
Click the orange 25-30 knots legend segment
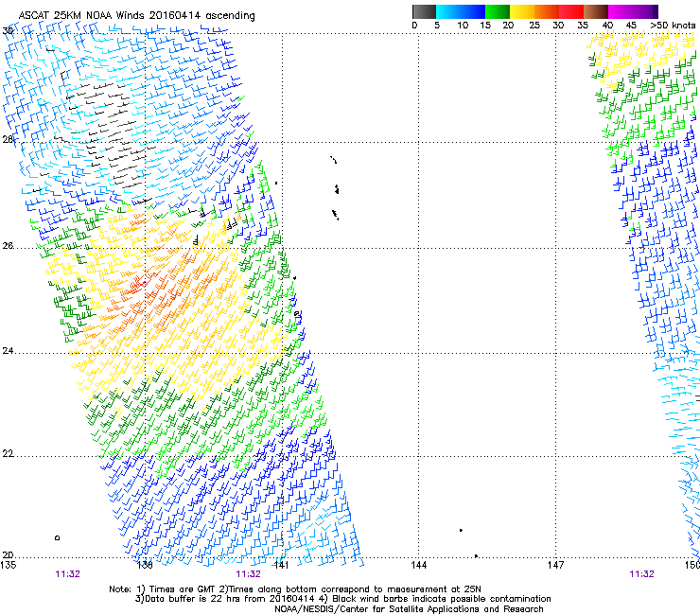point(547,11)
